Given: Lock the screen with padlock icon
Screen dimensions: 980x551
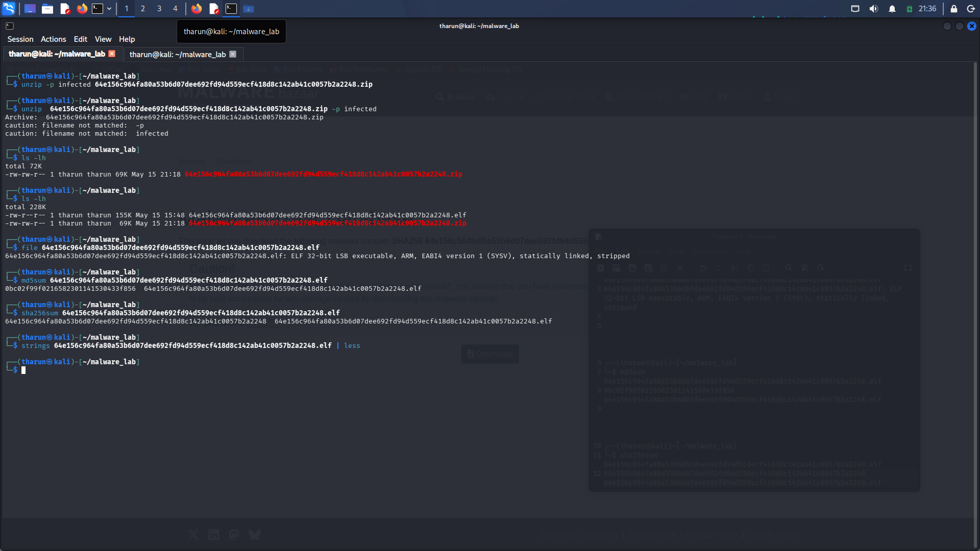Looking at the screenshot, I should click(953, 9).
